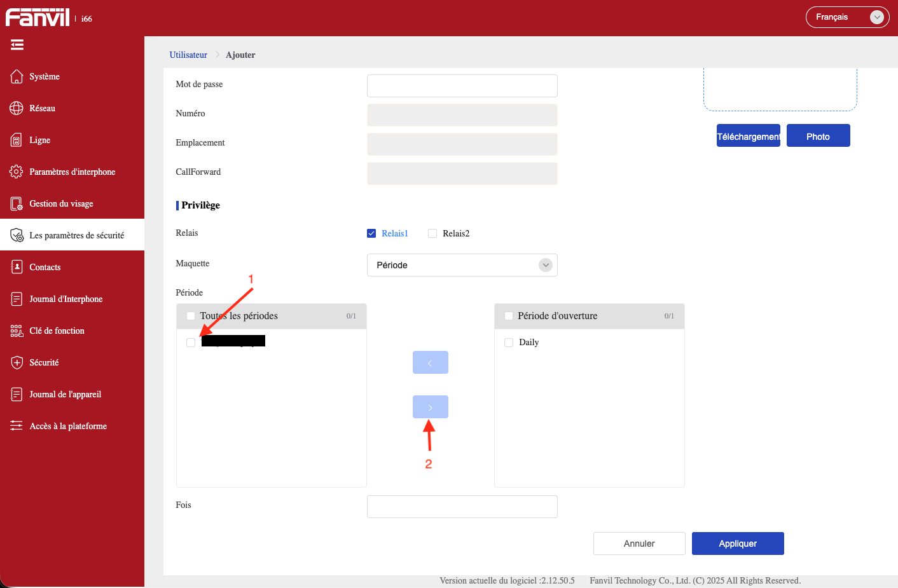Click the Ligne SIM card icon

(17, 140)
